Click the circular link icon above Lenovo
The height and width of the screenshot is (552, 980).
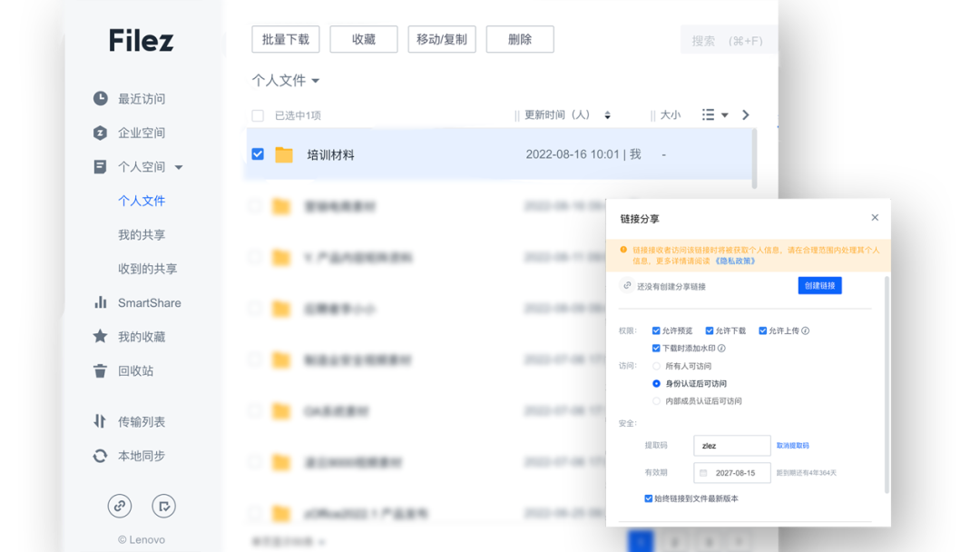pos(120,506)
